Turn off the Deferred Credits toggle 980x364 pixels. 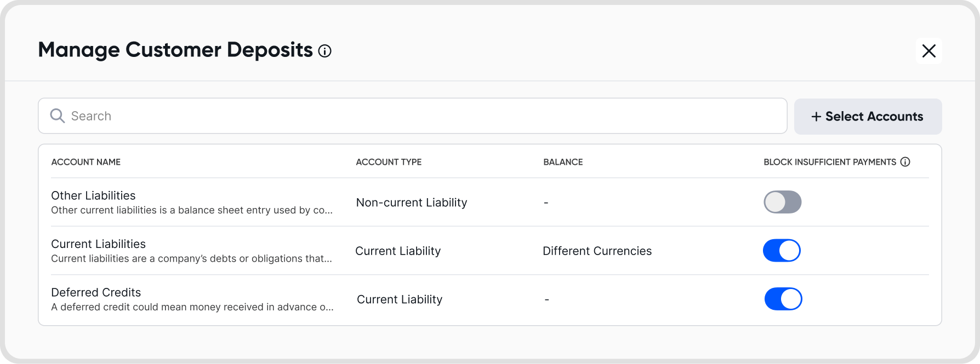[x=783, y=299]
